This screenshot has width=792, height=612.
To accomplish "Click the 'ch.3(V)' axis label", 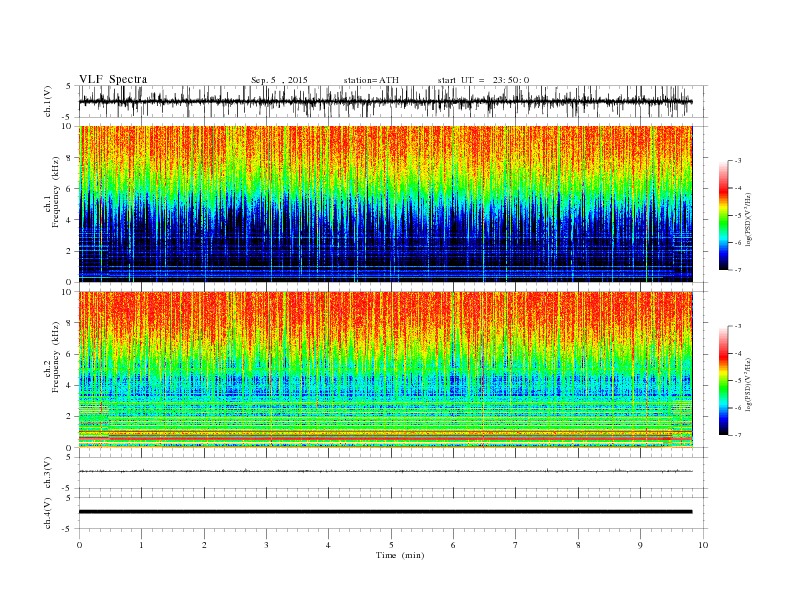I will 48,473.
